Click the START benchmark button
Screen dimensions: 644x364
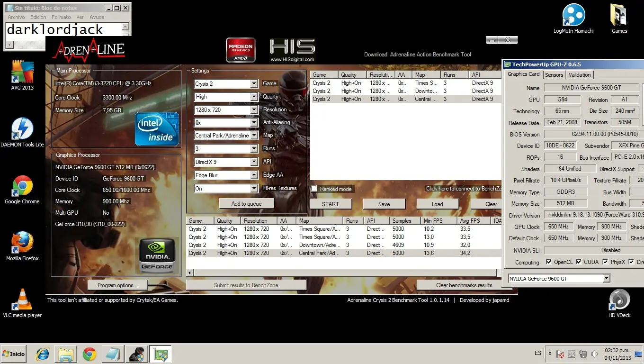331,204
